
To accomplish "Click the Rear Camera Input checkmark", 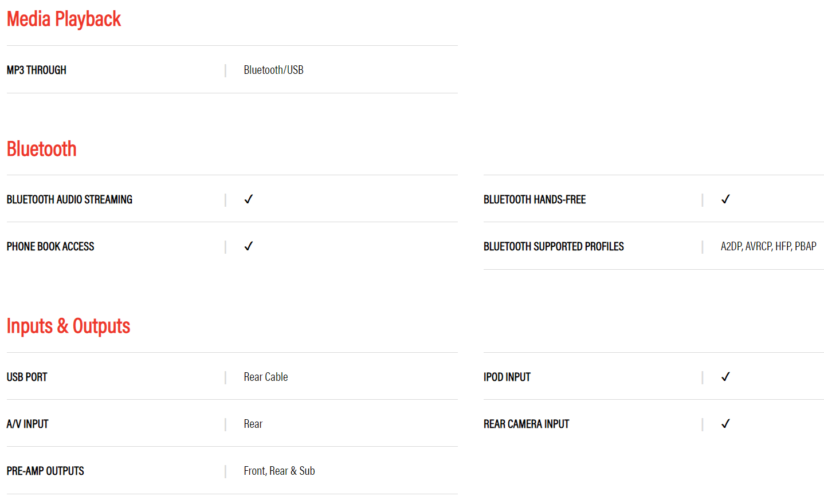I will [725, 424].
